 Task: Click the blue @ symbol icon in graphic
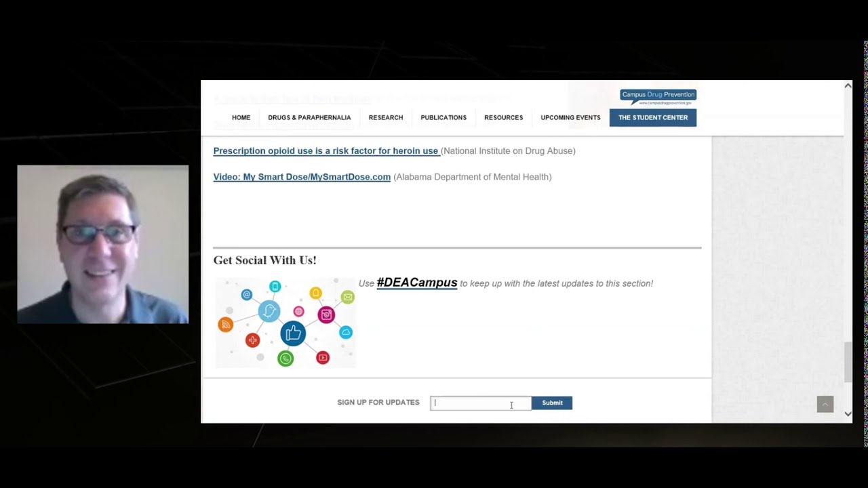click(x=247, y=294)
